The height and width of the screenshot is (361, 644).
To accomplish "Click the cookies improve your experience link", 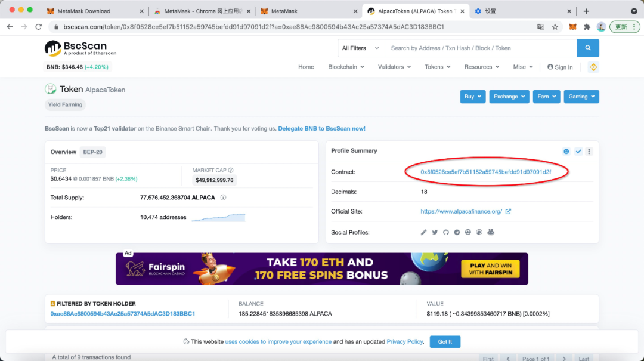I will pyautogui.click(x=278, y=342).
